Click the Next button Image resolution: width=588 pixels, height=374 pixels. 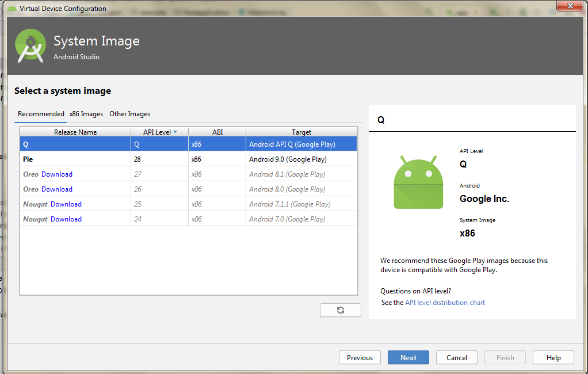(408, 357)
